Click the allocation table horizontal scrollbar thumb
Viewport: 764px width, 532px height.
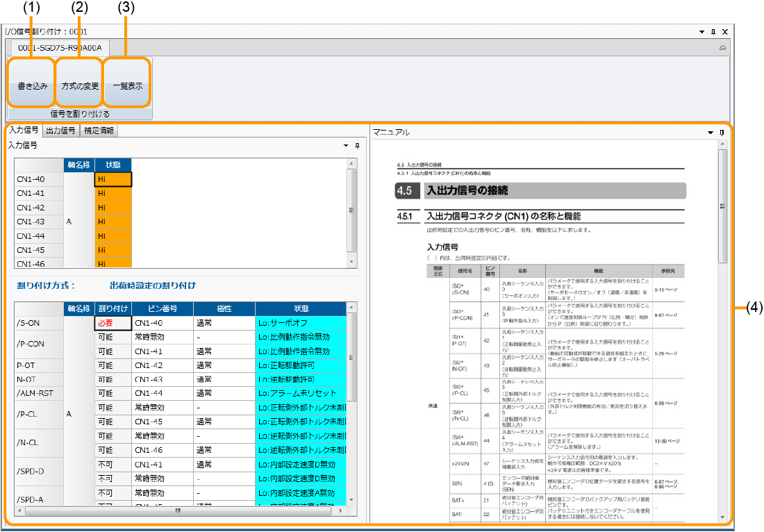pyautogui.click(x=178, y=510)
